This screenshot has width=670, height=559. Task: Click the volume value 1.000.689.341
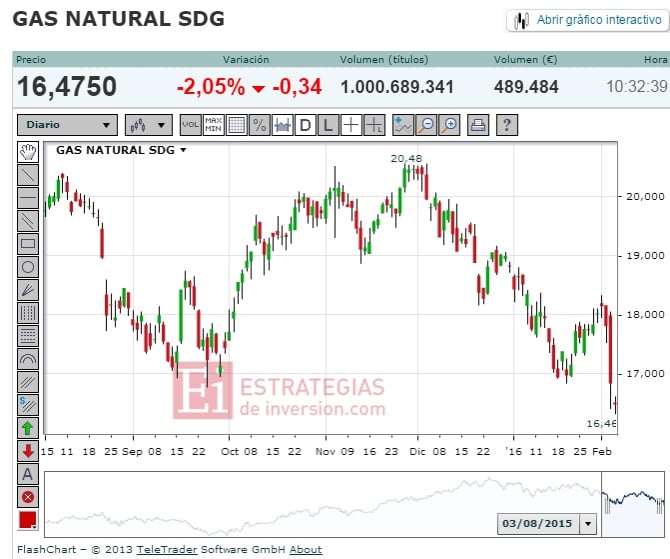click(x=397, y=87)
